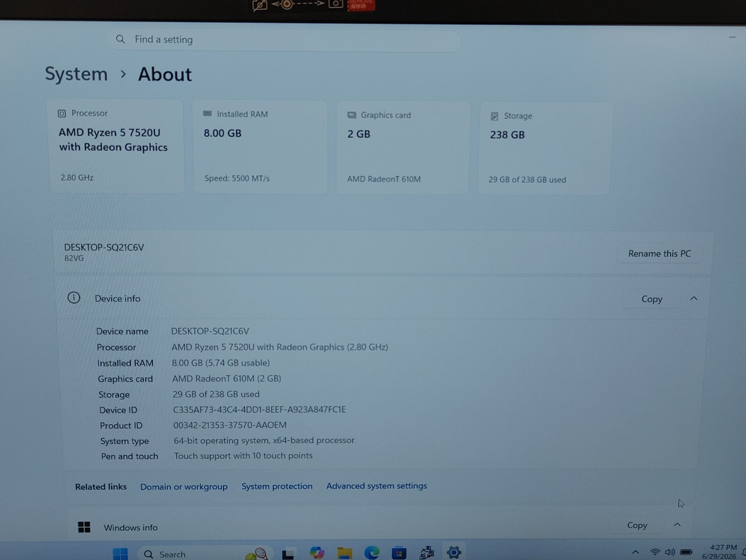Launch Microsoft Edge from the taskbar
Viewport: 746px width, 560px height.
pyautogui.click(x=372, y=553)
